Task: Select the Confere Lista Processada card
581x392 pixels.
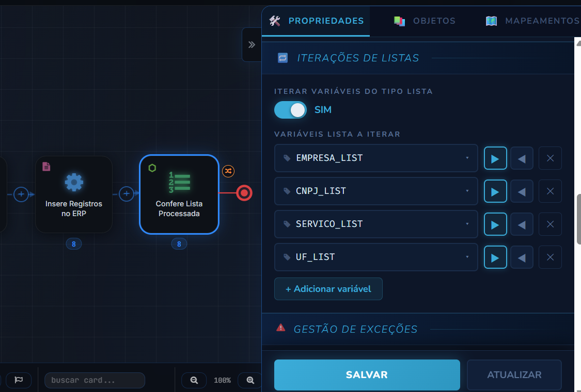Action: click(179, 194)
